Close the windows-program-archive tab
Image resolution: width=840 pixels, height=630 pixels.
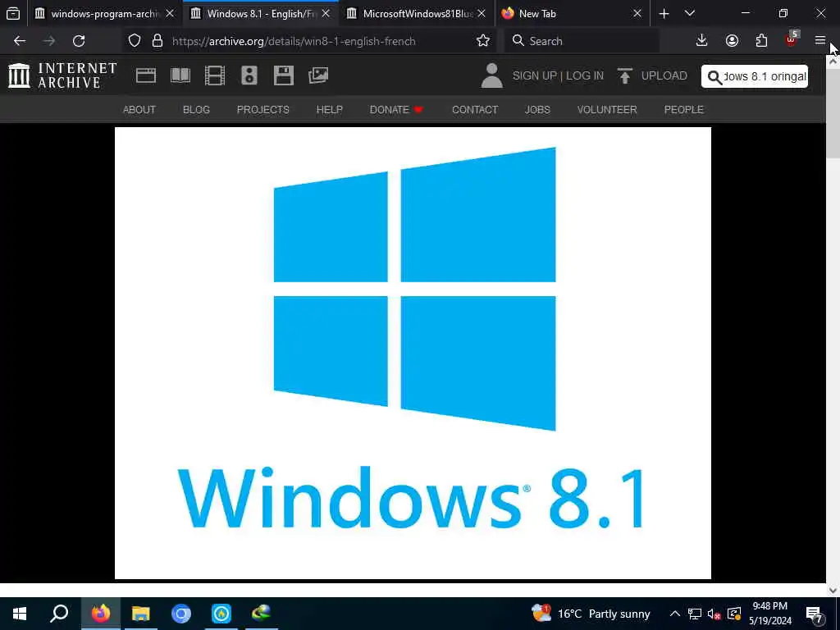(170, 13)
